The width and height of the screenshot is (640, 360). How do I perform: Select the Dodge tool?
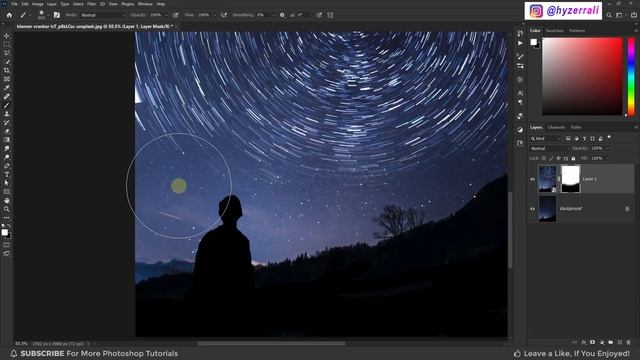[7, 157]
